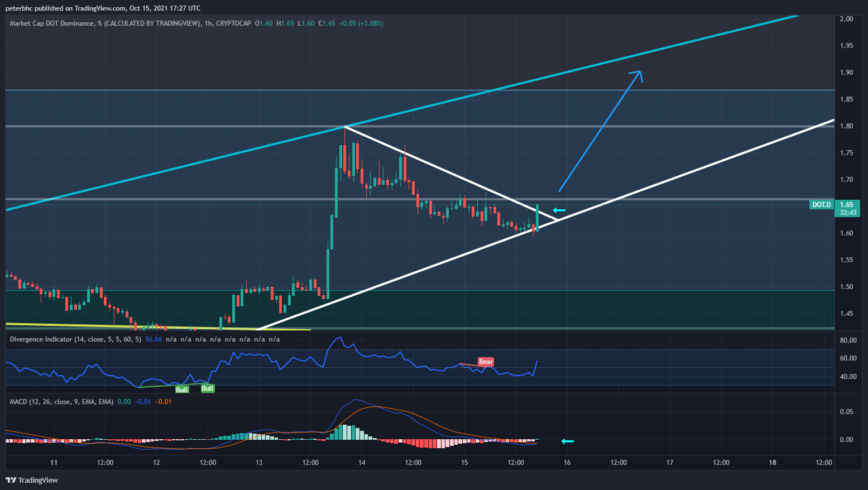Click the date 11 on time axis
The height and width of the screenshot is (490, 868).
[54, 463]
